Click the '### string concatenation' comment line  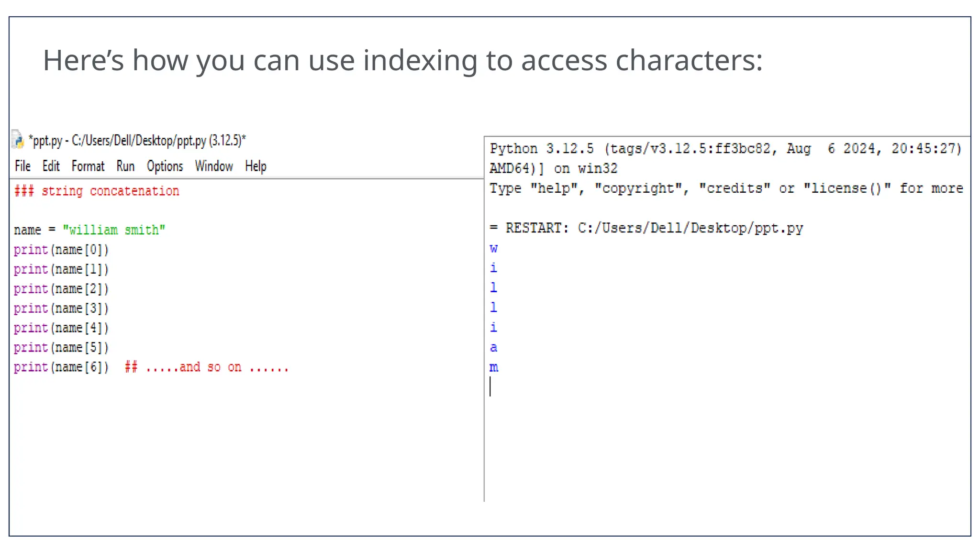click(97, 191)
